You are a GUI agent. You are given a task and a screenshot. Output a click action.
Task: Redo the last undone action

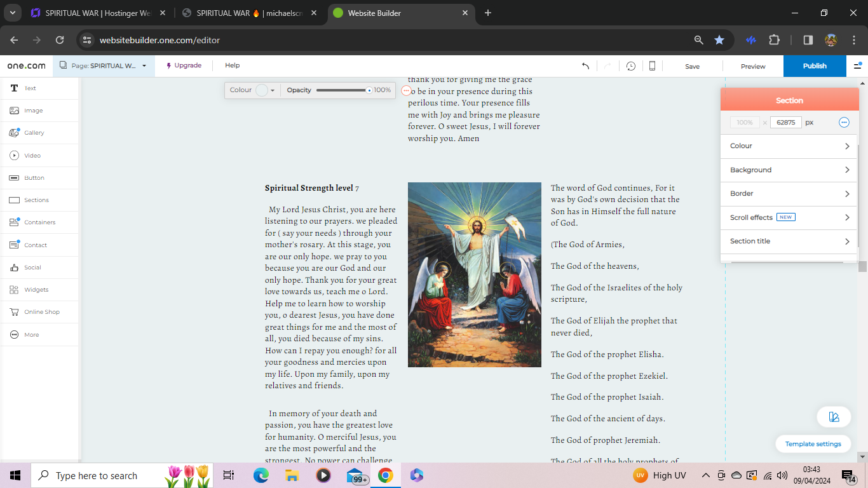[x=607, y=66]
